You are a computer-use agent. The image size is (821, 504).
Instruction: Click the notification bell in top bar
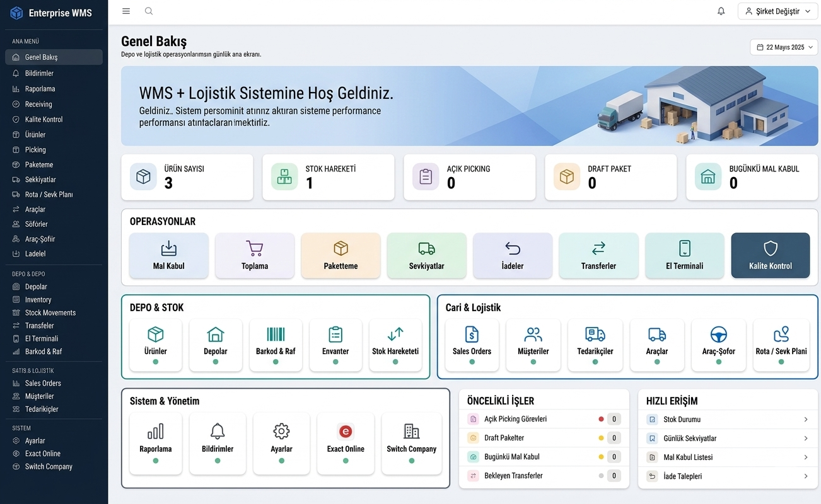[721, 11]
